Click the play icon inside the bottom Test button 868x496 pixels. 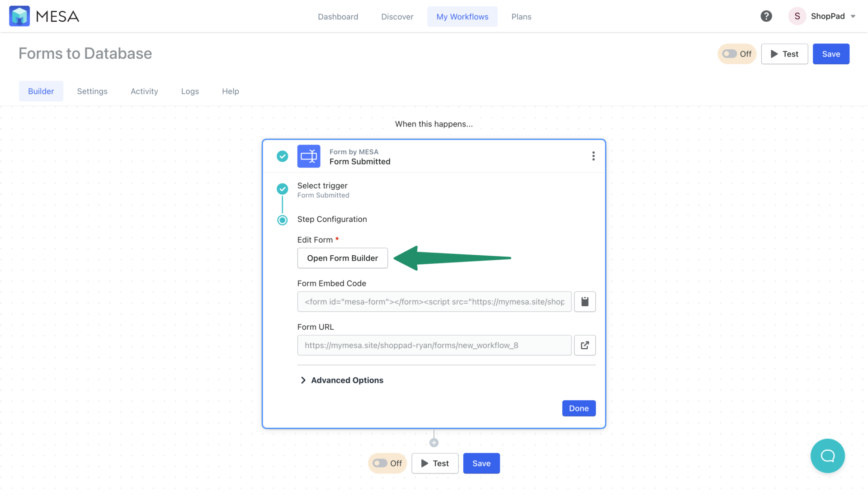424,463
